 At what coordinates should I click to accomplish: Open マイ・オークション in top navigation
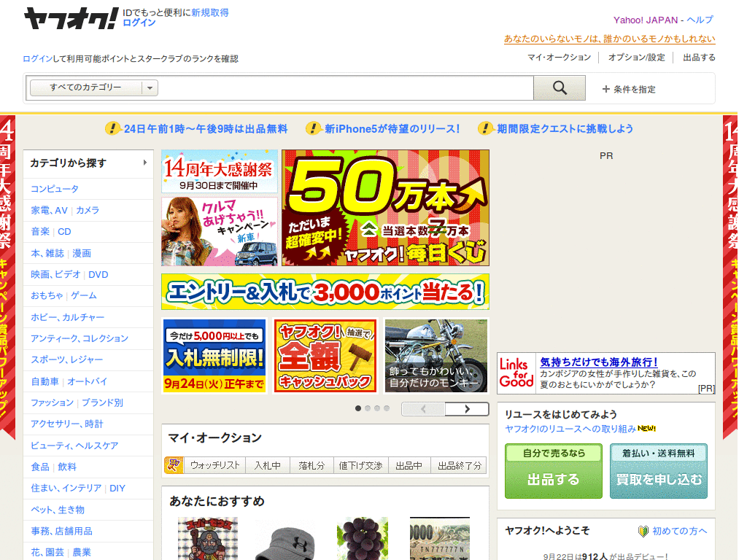coord(559,57)
